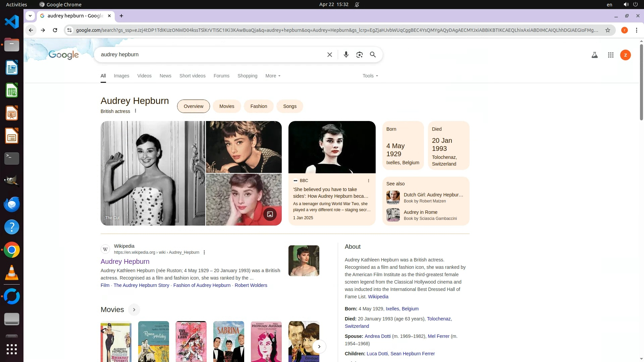Clear the search box text

pos(329,55)
